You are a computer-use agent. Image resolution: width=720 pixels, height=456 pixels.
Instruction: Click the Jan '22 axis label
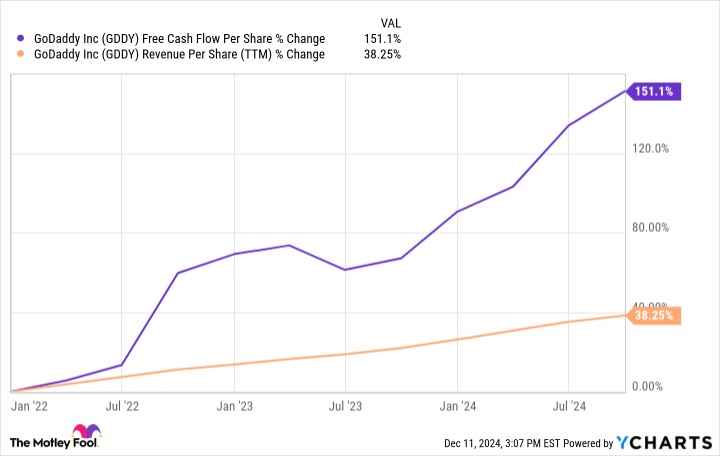pos(29,406)
